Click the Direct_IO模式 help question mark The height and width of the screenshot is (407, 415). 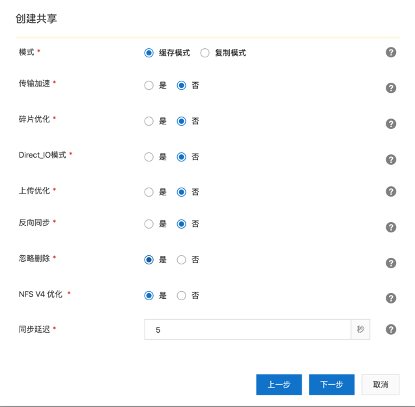(x=391, y=159)
